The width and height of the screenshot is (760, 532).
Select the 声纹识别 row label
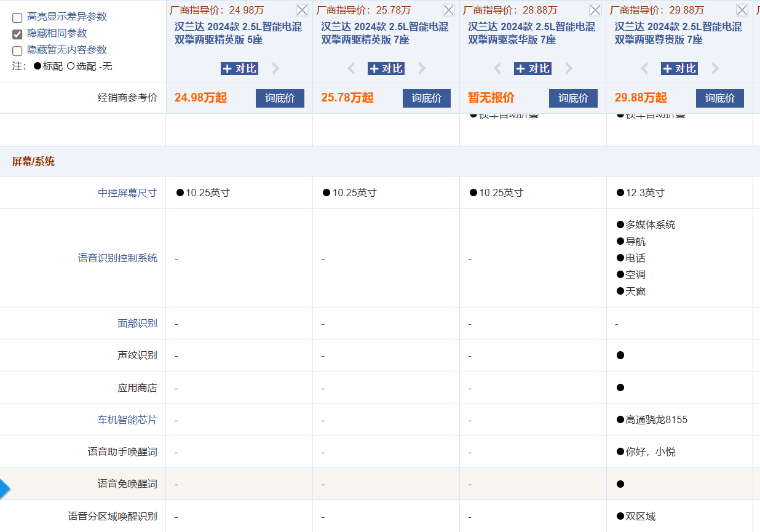tap(137, 355)
